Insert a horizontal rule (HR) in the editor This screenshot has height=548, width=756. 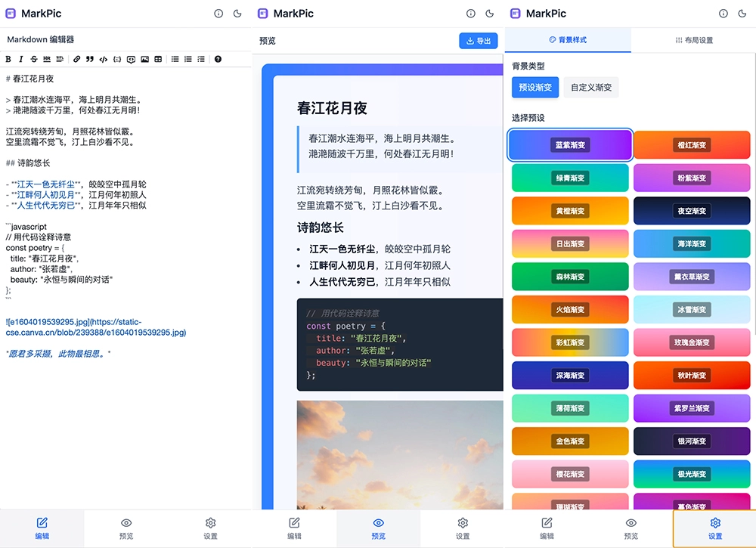pyautogui.click(x=47, y=59)
